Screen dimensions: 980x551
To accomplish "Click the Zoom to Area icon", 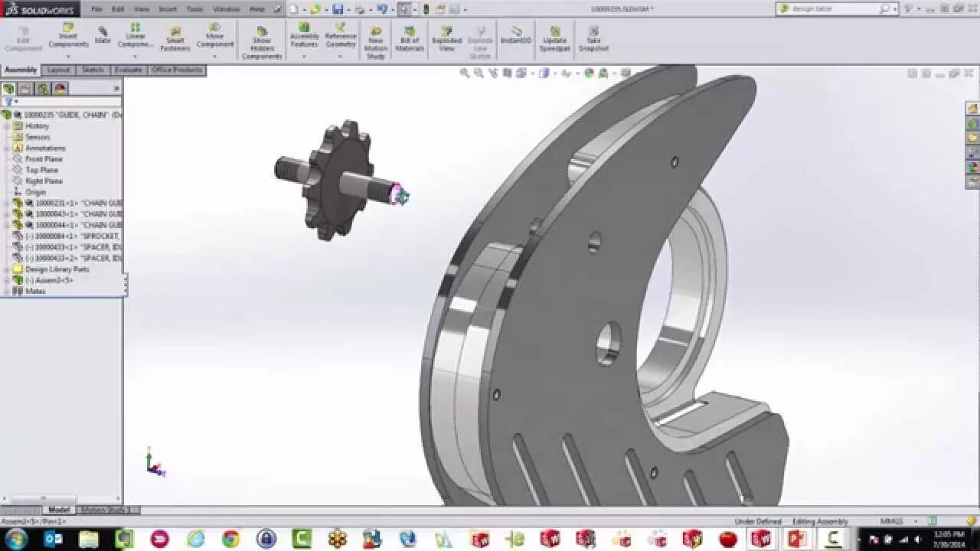I will point(479,73).
